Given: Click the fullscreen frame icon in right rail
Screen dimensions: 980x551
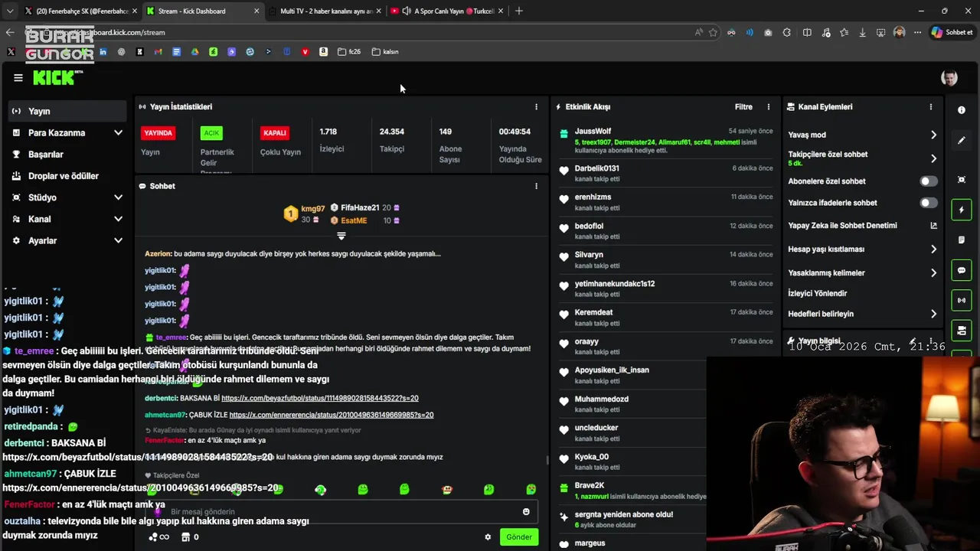Looking at the screenshot, I should point(962,180).
